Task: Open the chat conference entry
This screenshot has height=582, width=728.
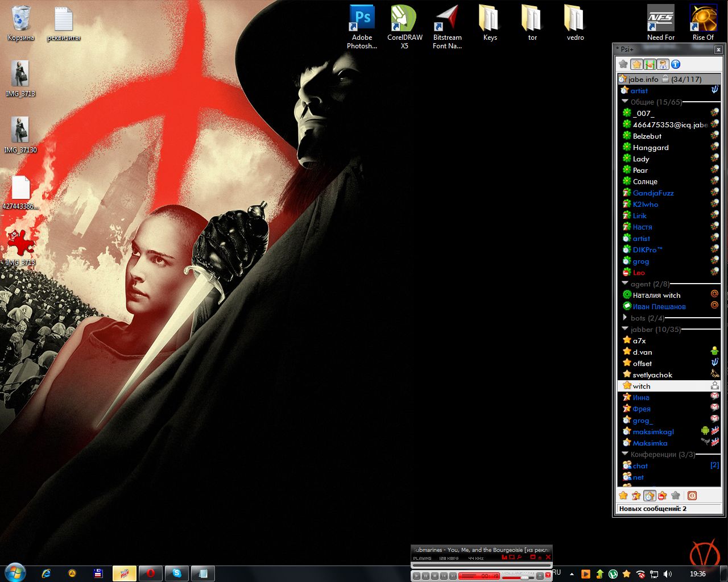Action: pos(669,465)
